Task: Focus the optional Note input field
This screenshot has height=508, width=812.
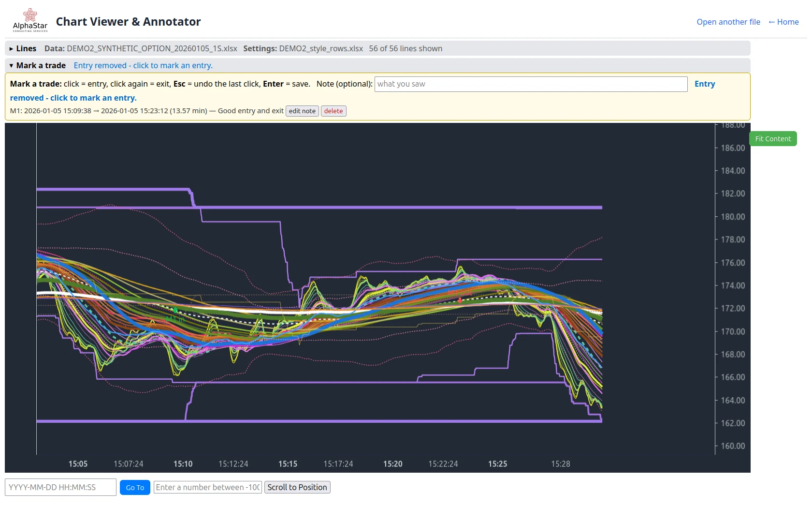Action: click(x=531, y=84)
